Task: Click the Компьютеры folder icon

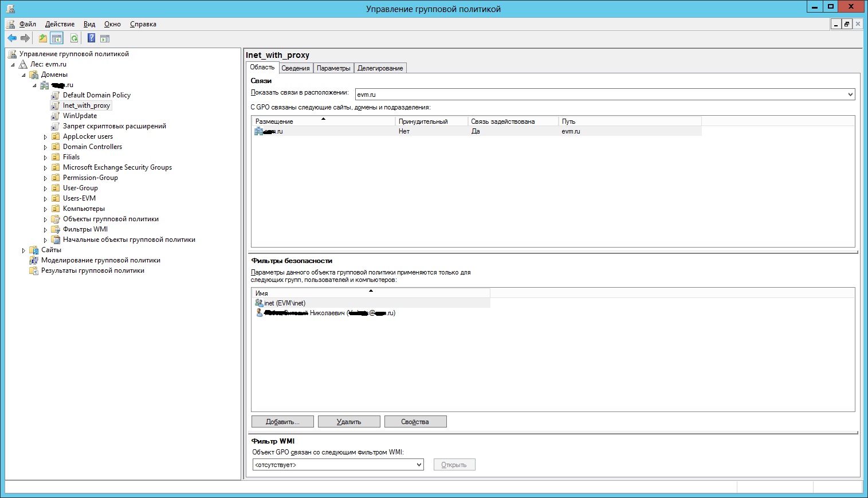Action: pos(56,209)
